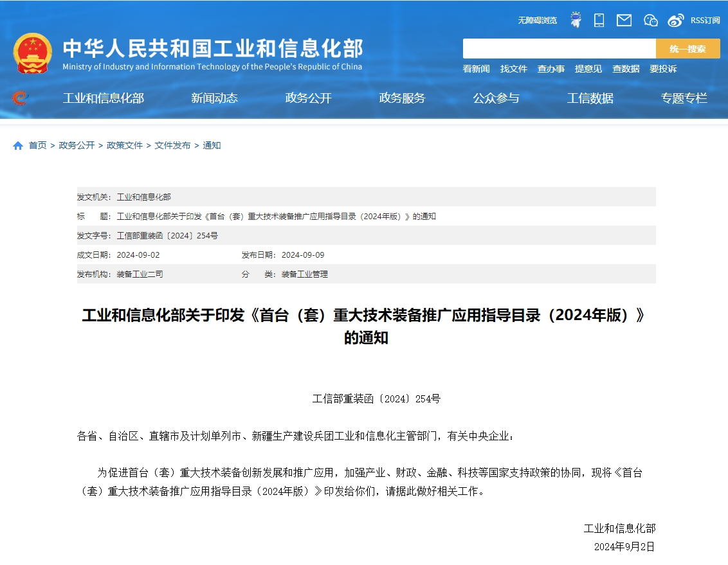This screenshot has height=565, width=728.
Task: Open 看新闻 quick link
Action: 475,69
